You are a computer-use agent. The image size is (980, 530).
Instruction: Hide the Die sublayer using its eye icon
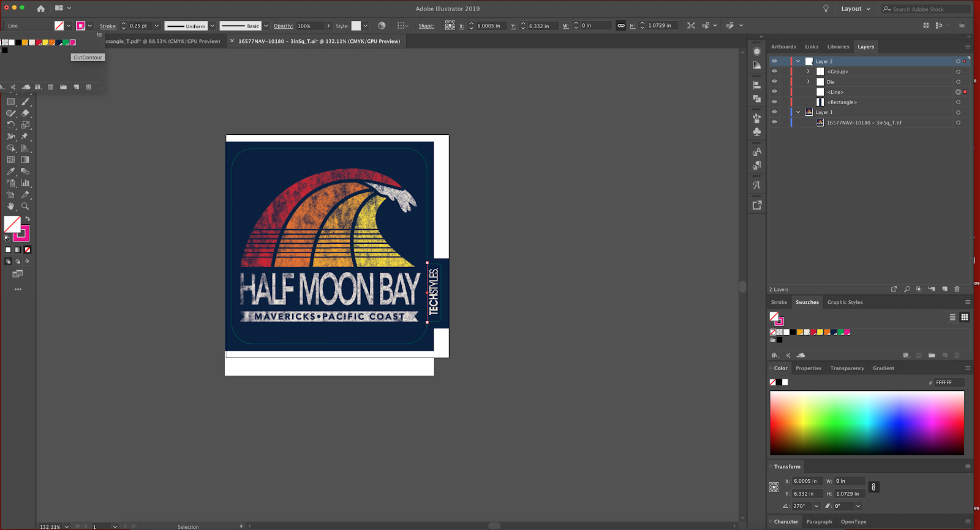tap(774, 81)
